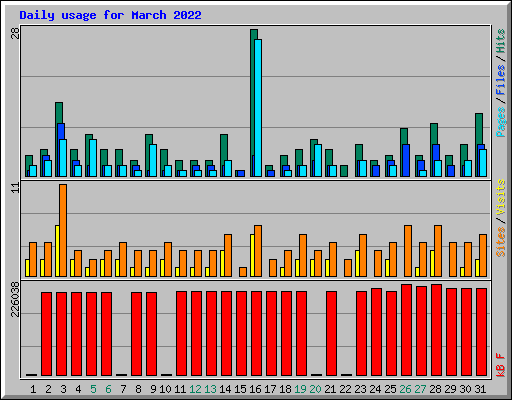Click the orange visits bar for day 15
This screenshot has height=400, width=512.
tap(243, 272)
